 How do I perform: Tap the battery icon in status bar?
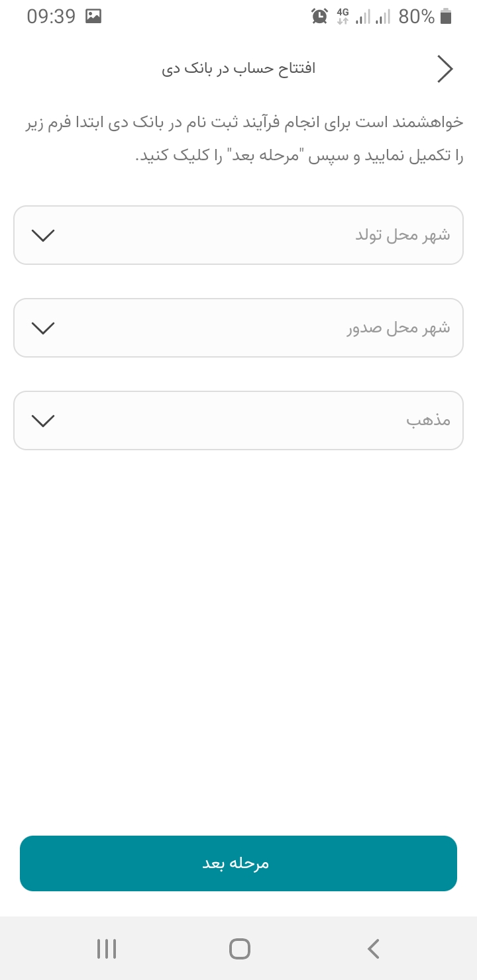pyautogui.click(x=446, y=17)
